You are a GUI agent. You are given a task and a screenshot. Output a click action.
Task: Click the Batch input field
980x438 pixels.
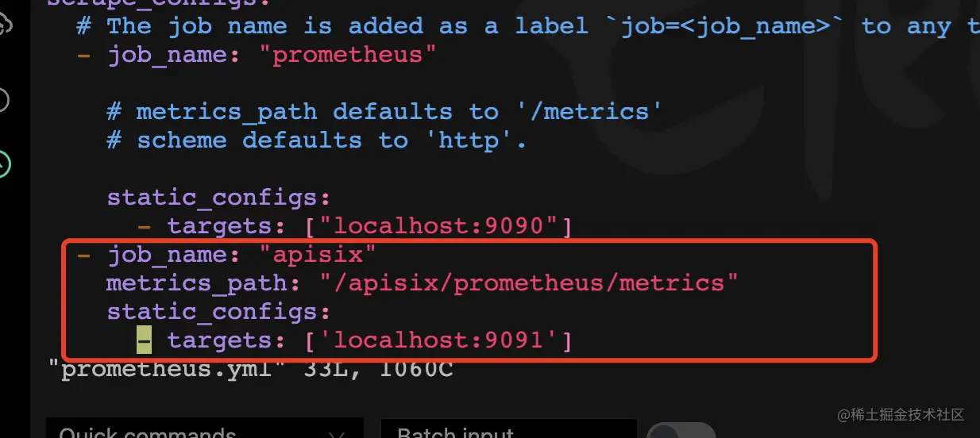pyautogui.click(x=508, y=428)
